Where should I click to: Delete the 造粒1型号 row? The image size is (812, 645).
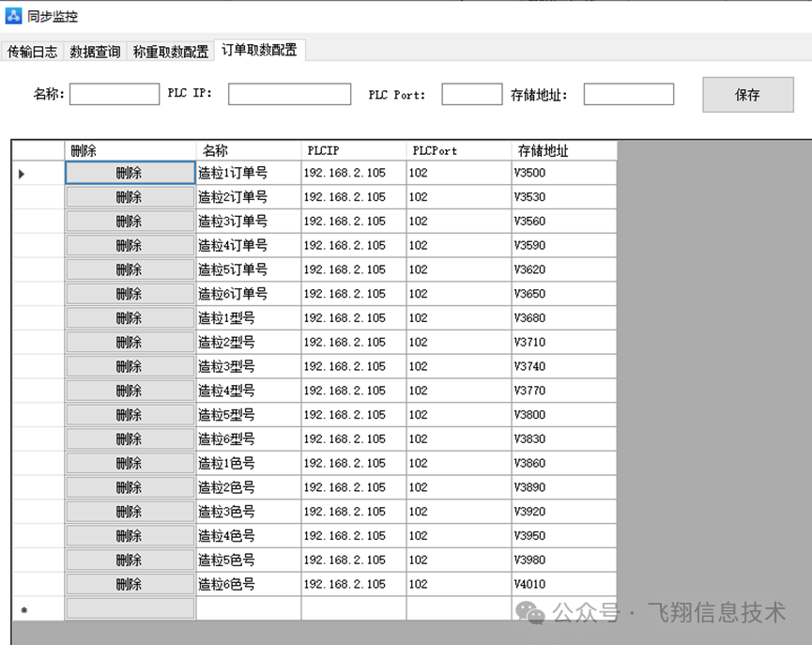coord(130,318)
